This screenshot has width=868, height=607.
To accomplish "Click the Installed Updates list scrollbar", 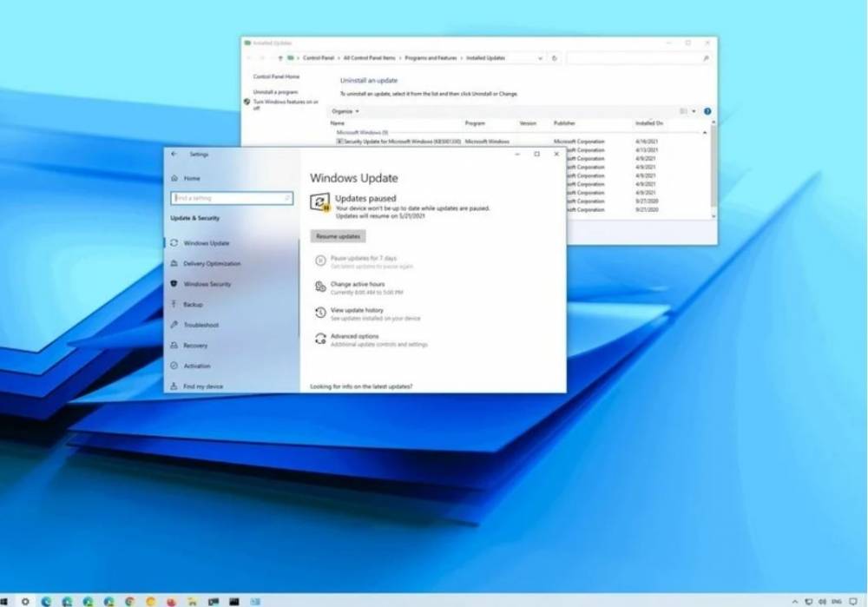I will pyautogui.click(x=713, y=169).
